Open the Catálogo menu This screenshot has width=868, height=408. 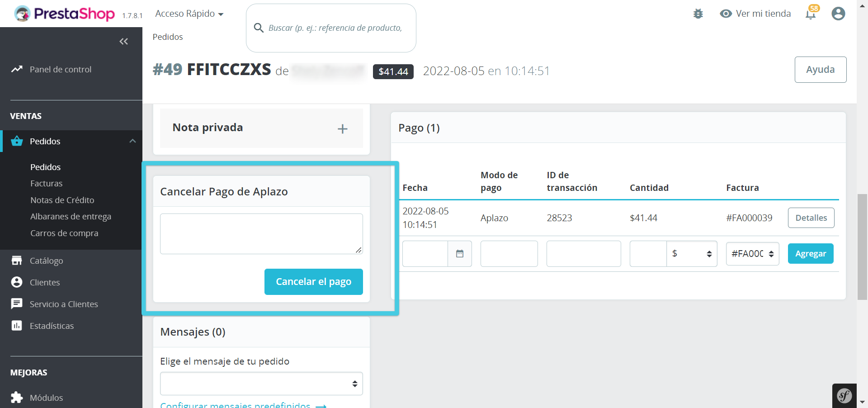click(x=46, y=261)
